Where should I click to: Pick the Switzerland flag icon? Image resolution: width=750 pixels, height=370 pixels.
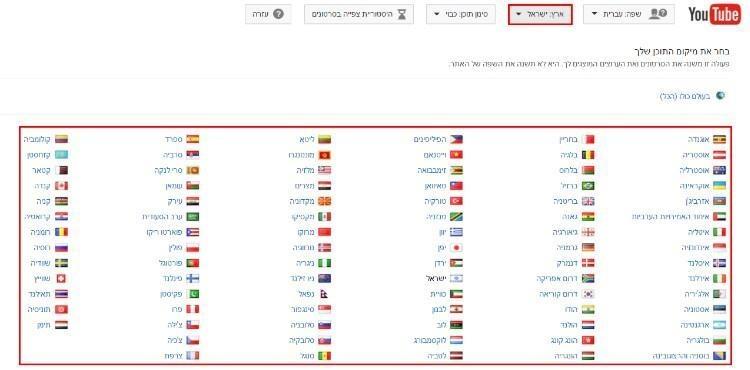61,278
